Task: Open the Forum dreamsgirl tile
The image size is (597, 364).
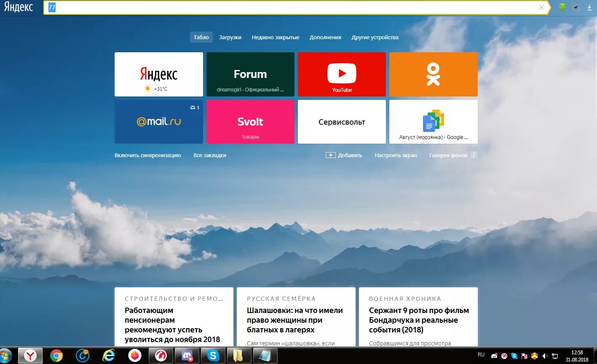Action: pyautogui.click(x=250, y=74)
